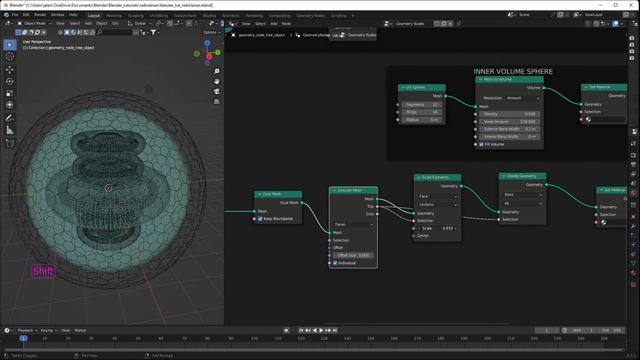
Task: Play animation forward
Action: [321, 330]
